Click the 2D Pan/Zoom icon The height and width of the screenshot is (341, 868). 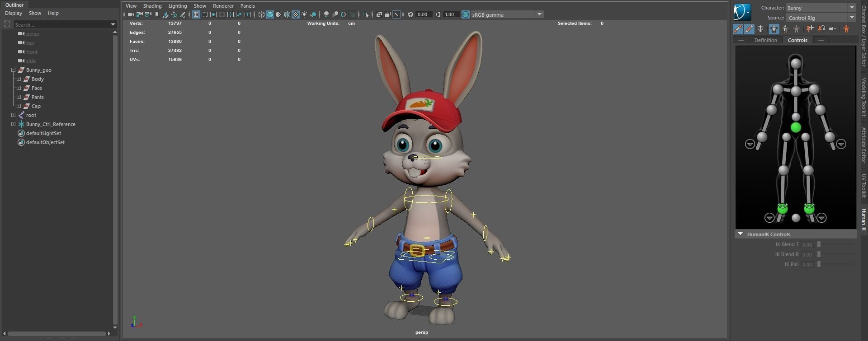pyautogui.click(x=174, y=14)
